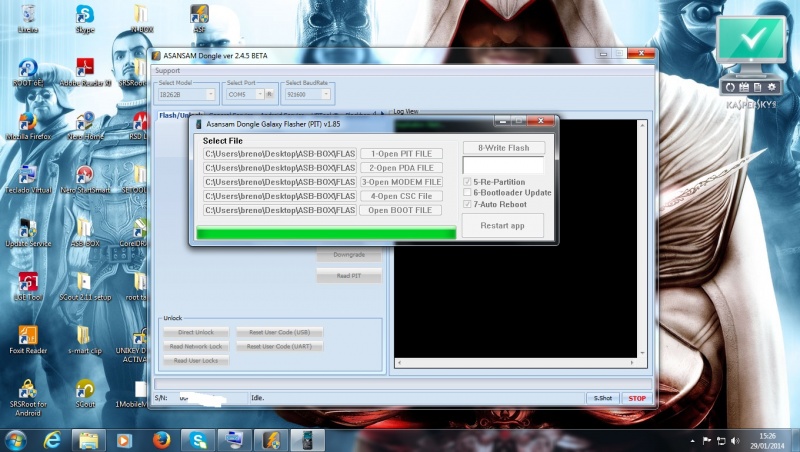The width and height of the screenshot is (800, 452).
Task: Click the S.Shot button
Action: click(x=603, y=398)
